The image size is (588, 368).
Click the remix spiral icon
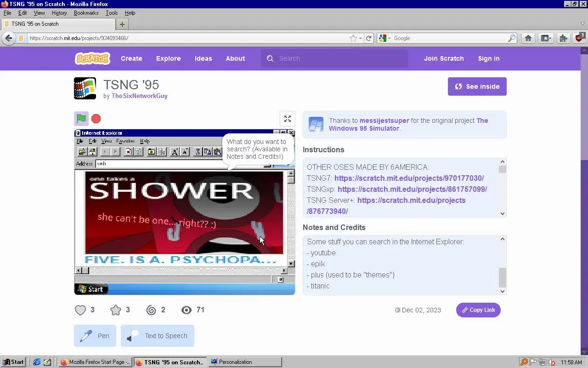(x=151, y=310)
